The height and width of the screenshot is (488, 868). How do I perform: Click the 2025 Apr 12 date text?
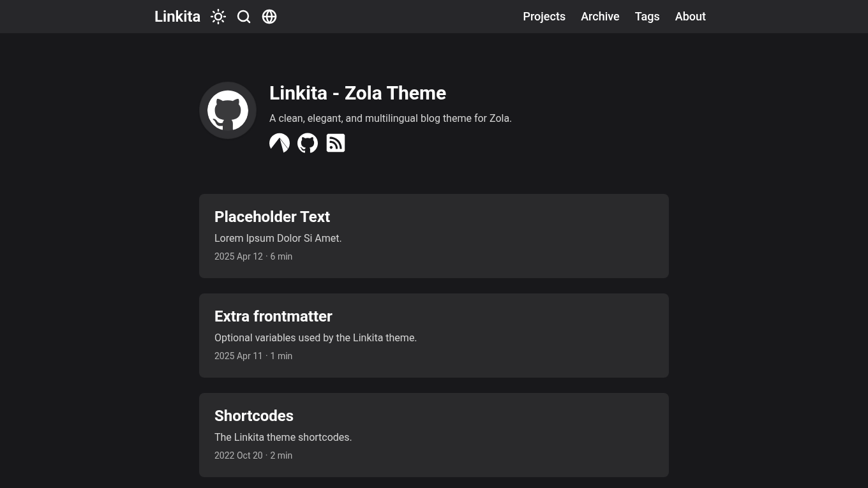pyautogui.click(x=239, y=256)
